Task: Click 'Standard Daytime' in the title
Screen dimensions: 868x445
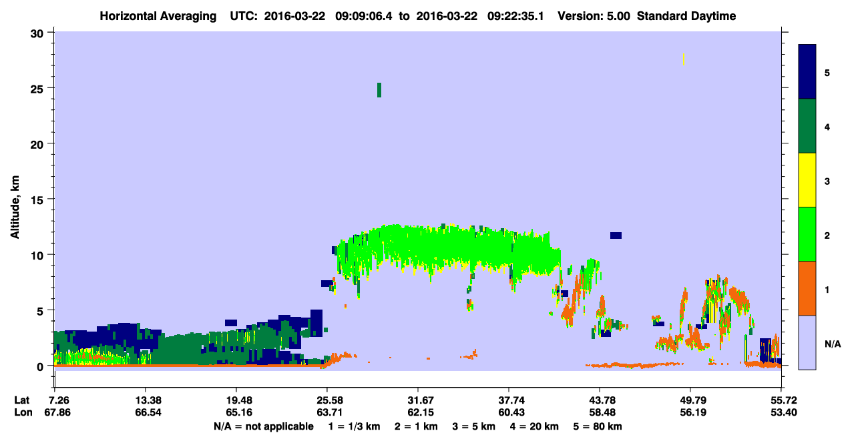Action: click(686, 16)
